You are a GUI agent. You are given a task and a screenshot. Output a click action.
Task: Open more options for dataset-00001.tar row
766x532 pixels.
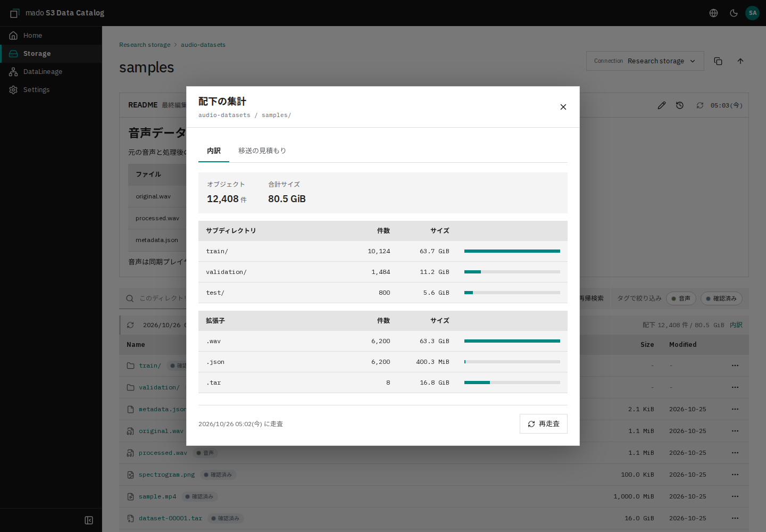(735, 518)
